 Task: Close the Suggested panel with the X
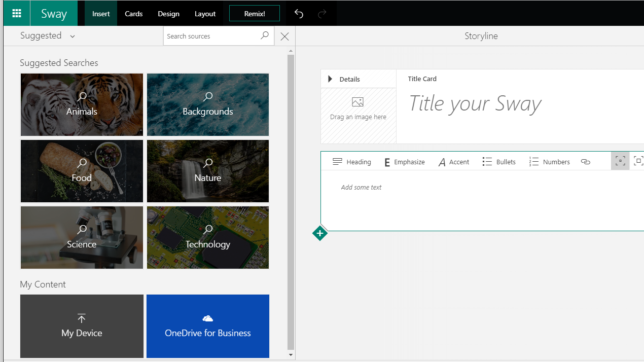pyautogui.click(x=284, y=36)
